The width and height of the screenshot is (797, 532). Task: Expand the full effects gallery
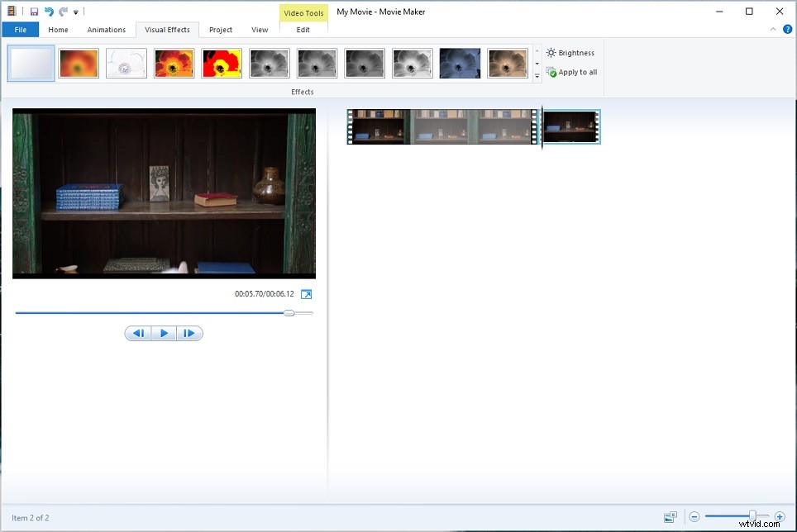(x=537, y=77)
